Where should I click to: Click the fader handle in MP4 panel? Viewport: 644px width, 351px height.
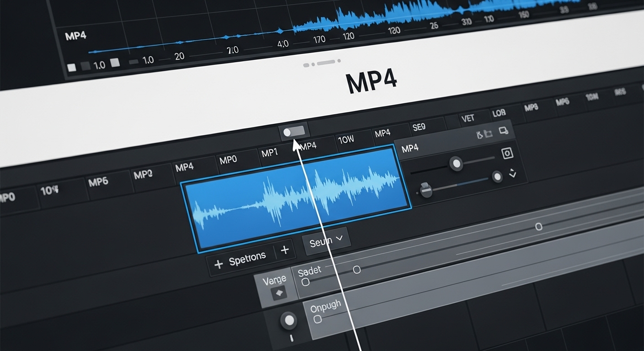[x=426, y=190]
